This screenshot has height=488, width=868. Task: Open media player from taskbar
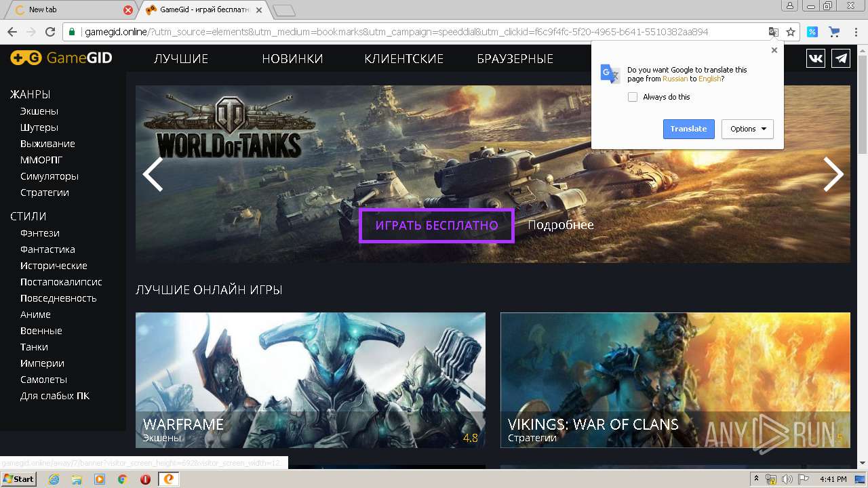(x=100, y=479)
